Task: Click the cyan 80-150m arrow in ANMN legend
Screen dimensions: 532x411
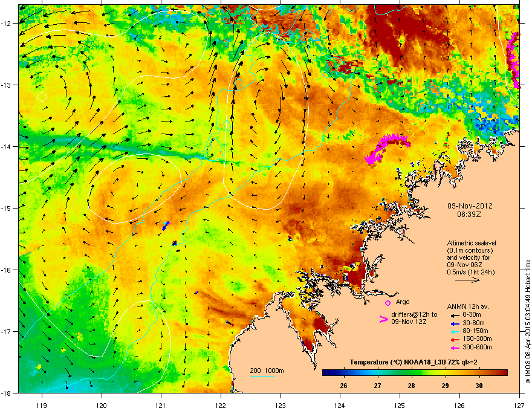Action: pos(455,331)
